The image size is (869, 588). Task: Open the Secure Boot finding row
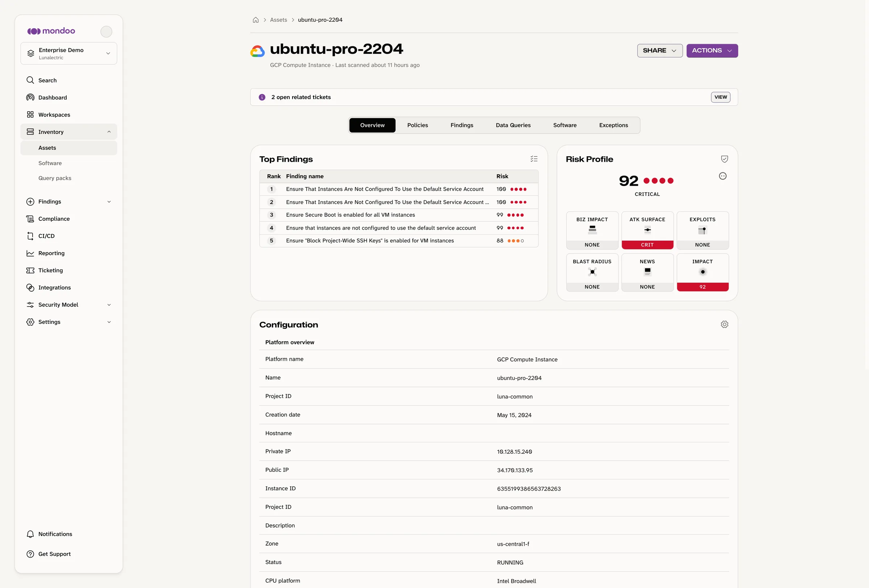point(399,215)
